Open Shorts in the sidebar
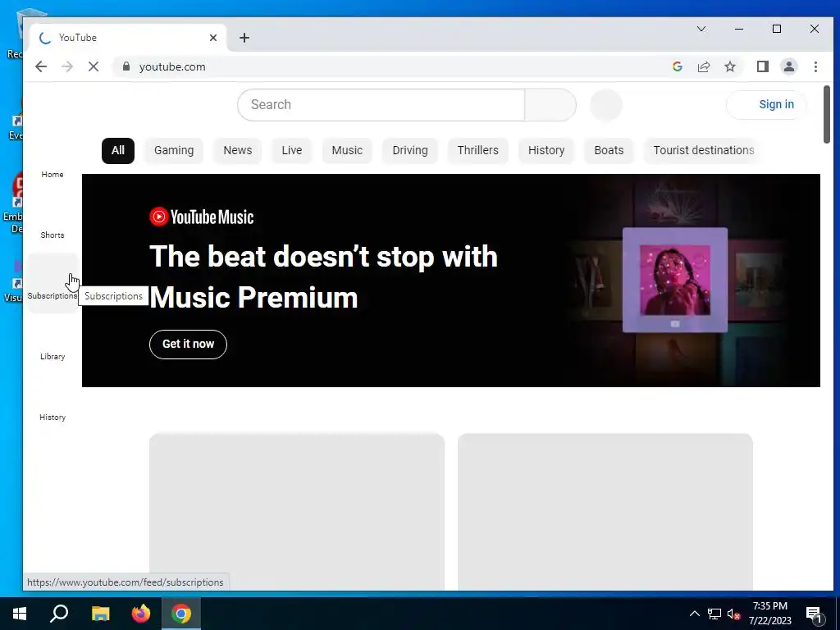 (52, 221)
